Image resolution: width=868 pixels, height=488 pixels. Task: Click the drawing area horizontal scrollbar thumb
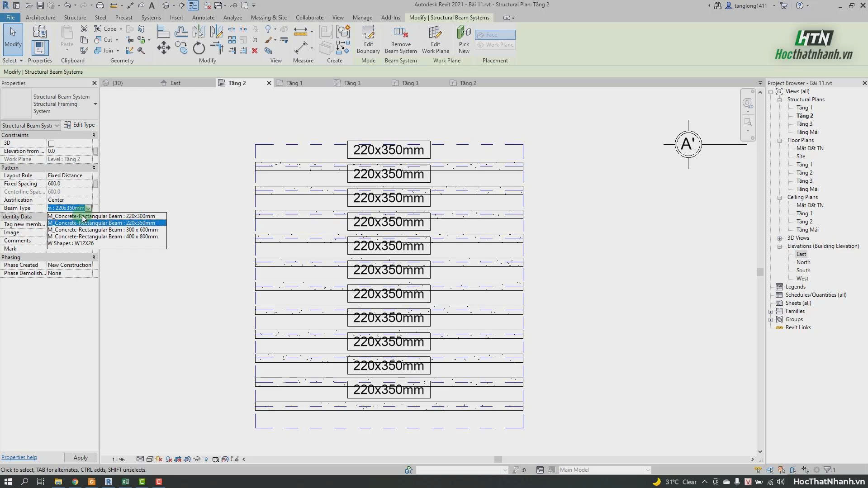click(x=498, y=459)
